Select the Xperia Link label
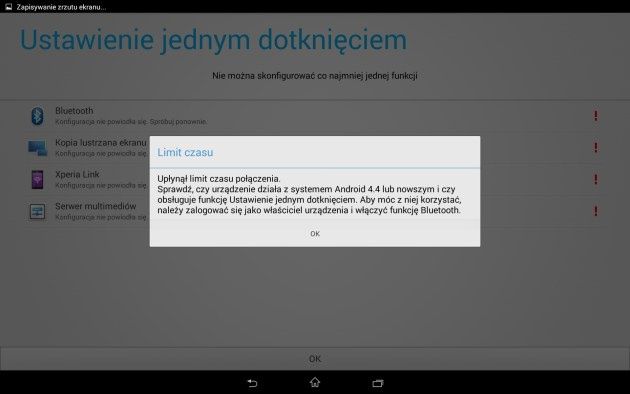The image size is (630, 394). 77,174
